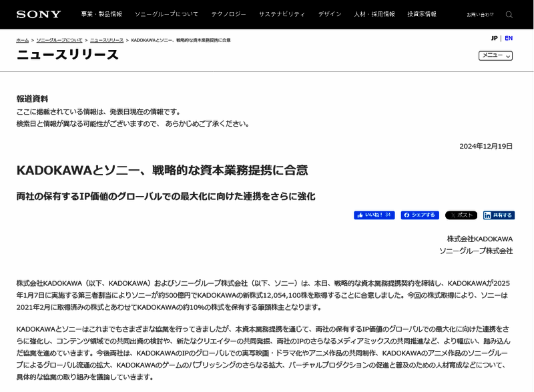
Task: Share the release on Facebook via シェアする
Action: tap(419, 215)
